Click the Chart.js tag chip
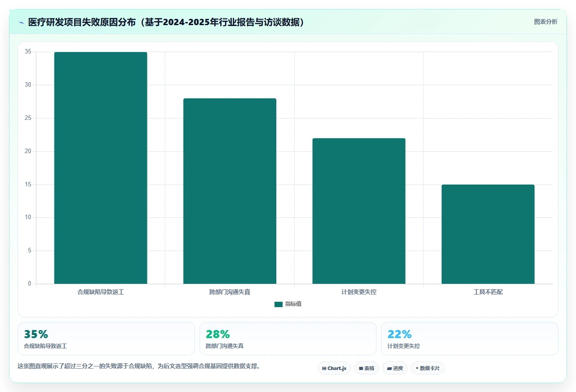Image resolution: width=576 pixels, height=392 pixels. point(334,368)
